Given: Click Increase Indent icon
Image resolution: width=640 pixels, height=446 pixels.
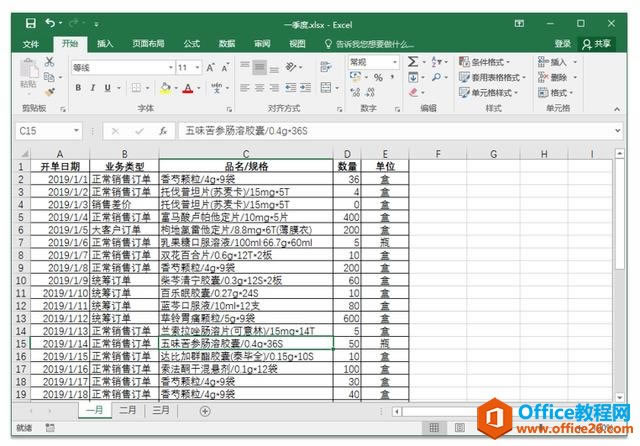Looking at the screenshot, I should click(x=305, y=88).
